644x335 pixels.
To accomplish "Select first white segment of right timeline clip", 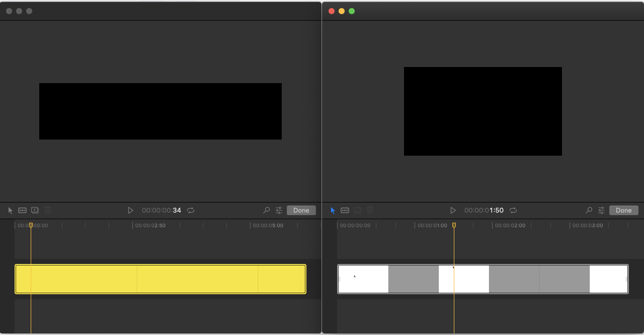I will pos(363,279).
